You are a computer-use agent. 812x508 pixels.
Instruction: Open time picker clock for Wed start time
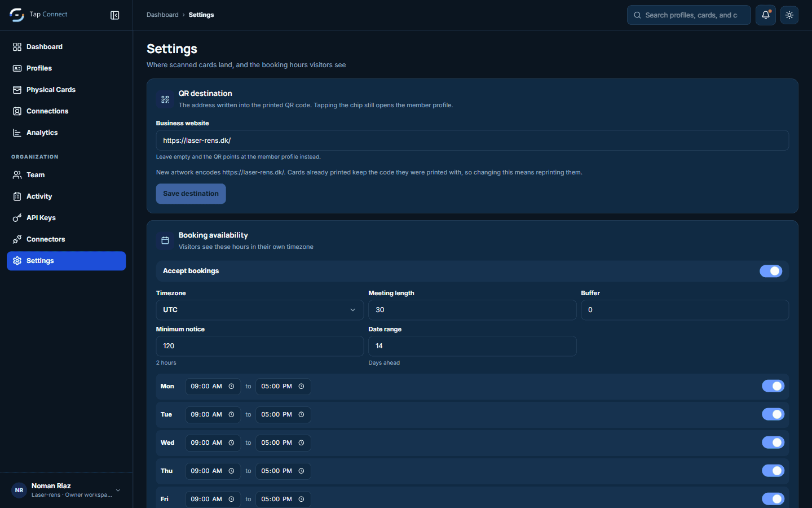[231, 443]
